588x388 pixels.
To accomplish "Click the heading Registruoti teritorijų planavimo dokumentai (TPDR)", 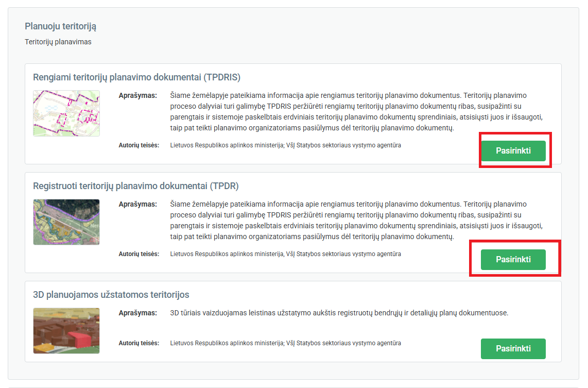I will click(135, 186).
